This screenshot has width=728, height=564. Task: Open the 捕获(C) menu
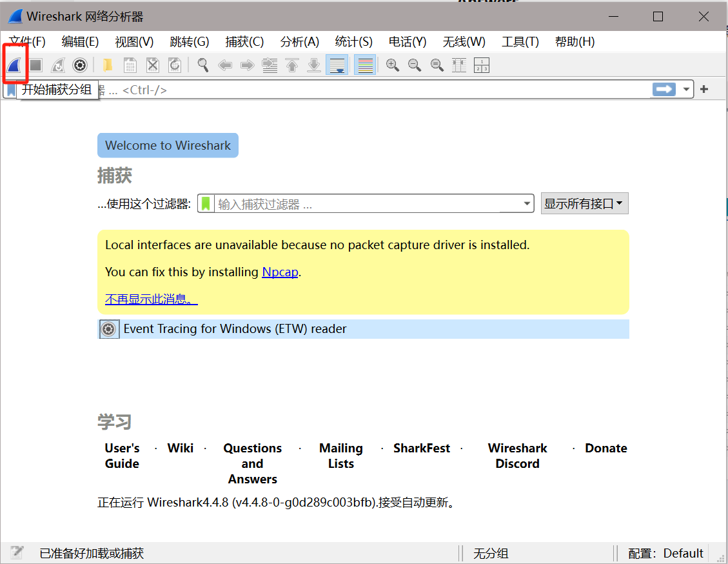[244, 42]
